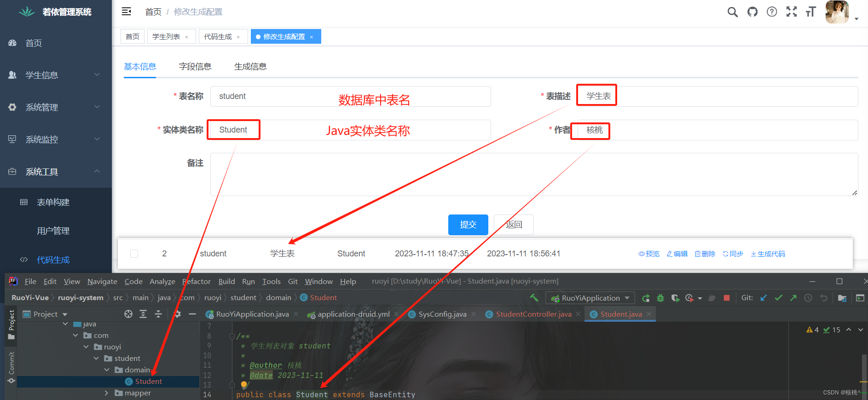Open the help documentation question icon

pyautogui.click(x=772, y=12)
